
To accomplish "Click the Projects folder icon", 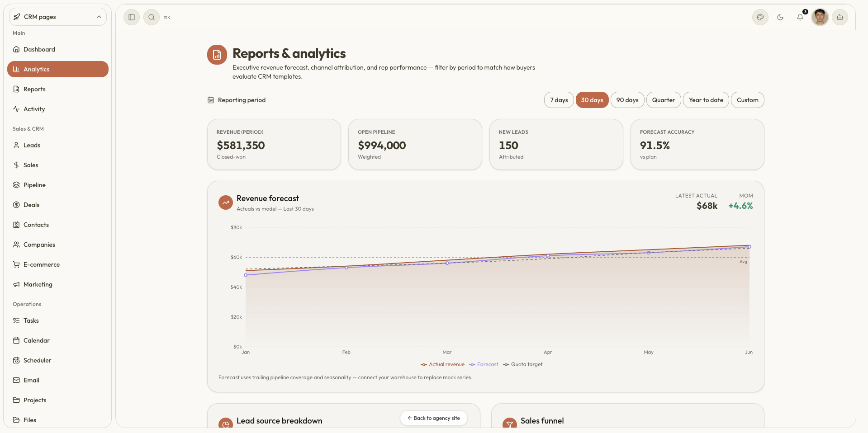I will (x=16, y=400).
